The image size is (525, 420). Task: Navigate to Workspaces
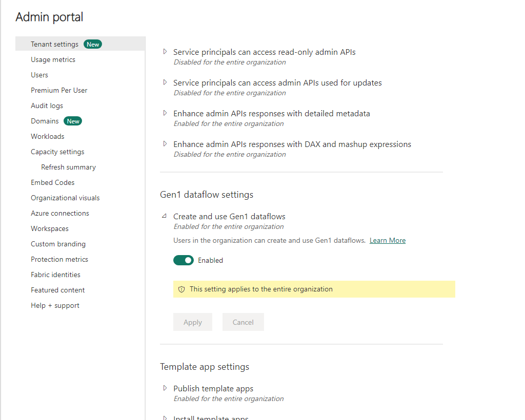click(50, 229)
